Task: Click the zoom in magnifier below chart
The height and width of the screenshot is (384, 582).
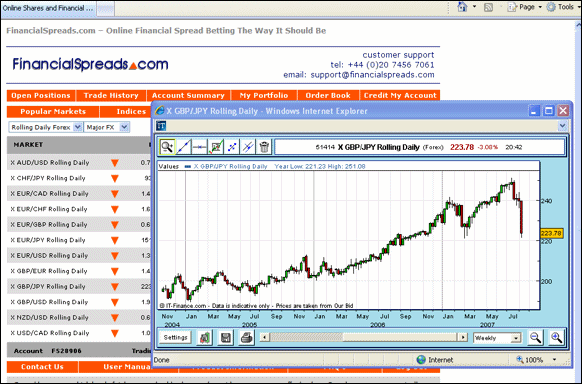Action: pos(556,338)
